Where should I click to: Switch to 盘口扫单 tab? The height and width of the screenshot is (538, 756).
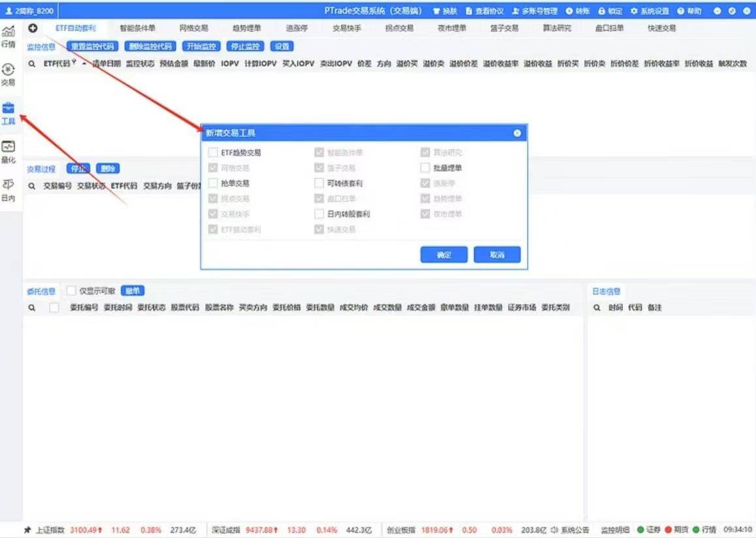point(609,28)
